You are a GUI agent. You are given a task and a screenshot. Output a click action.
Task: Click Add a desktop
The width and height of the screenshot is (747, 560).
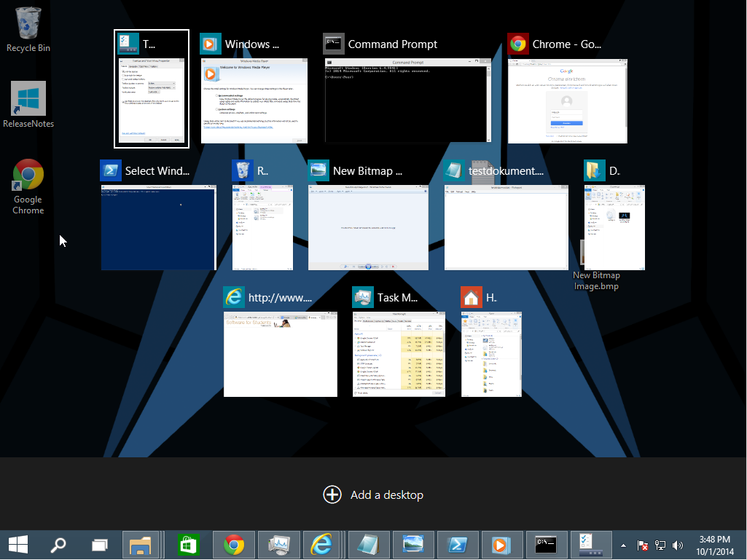[x=373, y=495]
